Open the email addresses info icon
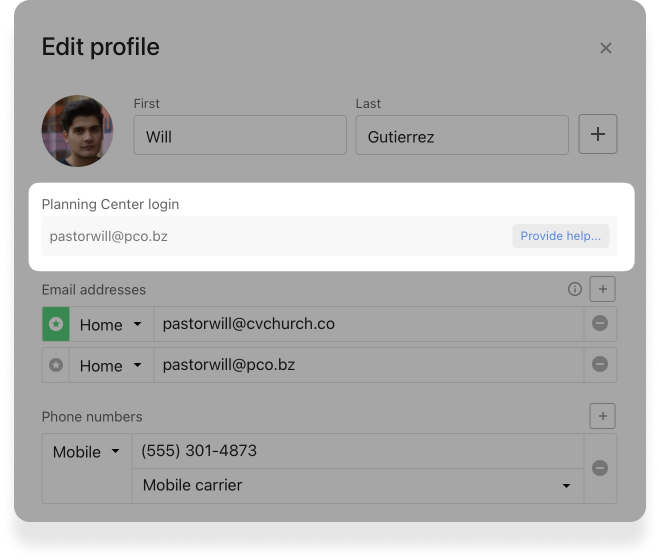The image size is (660, 560). 575,290
